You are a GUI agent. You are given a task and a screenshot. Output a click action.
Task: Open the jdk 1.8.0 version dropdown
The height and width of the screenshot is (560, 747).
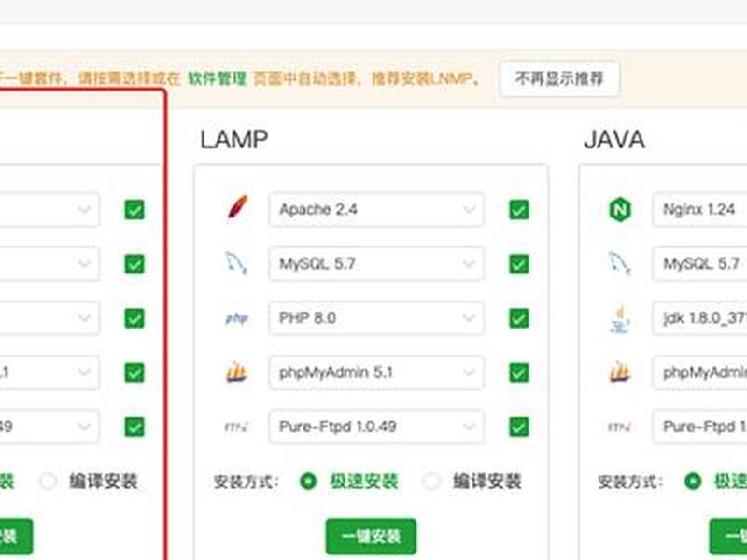(x=699, y=318)
